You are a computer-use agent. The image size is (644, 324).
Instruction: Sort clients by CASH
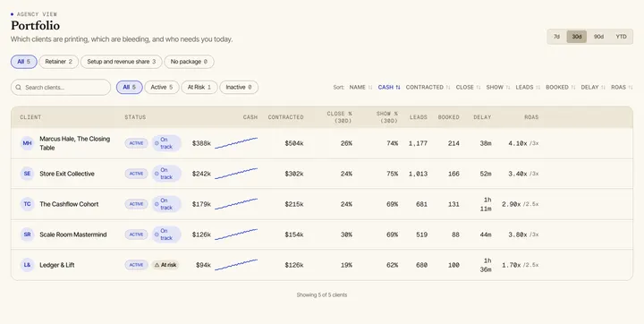[x=389, y=87]
